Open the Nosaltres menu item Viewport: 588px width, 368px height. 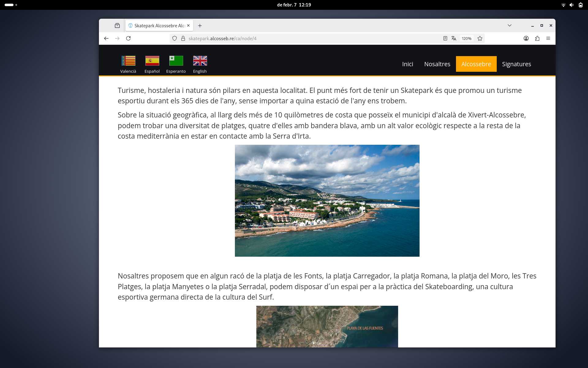pyautogui.click(x=437, y=64)
